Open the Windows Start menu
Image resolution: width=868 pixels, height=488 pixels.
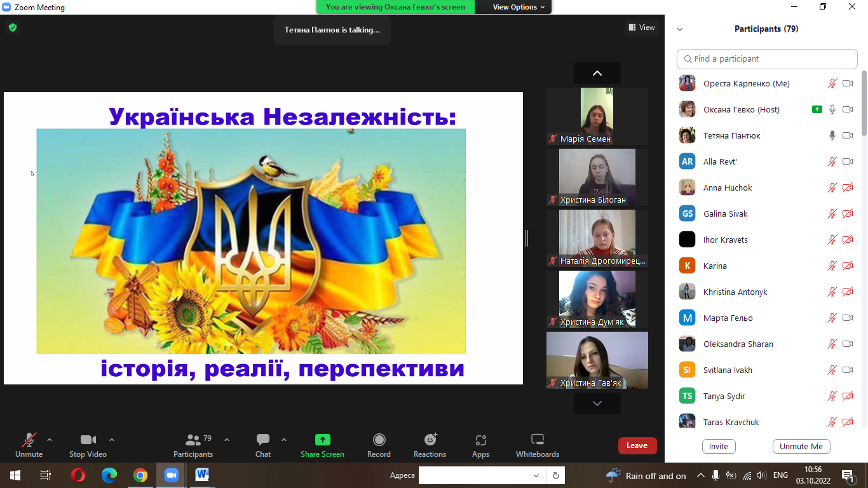coord(15,475)
